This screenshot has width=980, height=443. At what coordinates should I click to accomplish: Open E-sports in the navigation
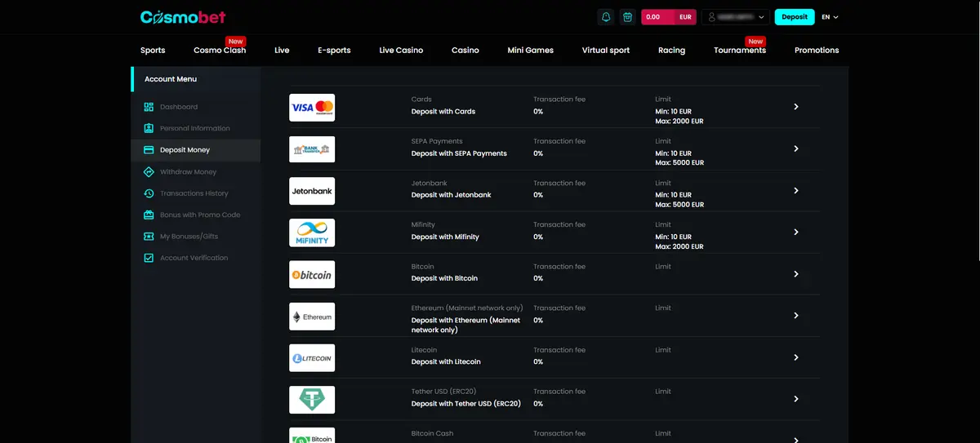tap(334, 51)
